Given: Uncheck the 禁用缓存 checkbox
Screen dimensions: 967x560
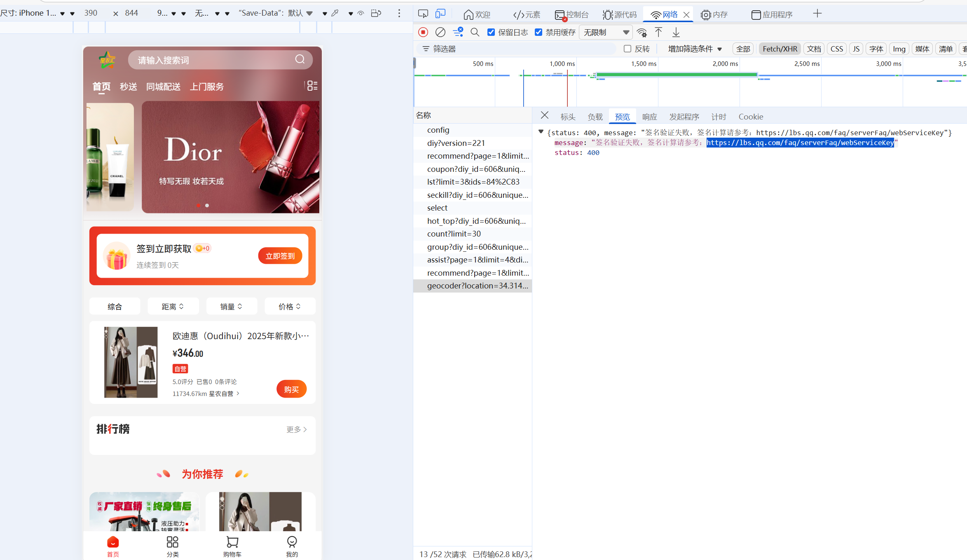Looking at the screenshot, I should 539,32.
